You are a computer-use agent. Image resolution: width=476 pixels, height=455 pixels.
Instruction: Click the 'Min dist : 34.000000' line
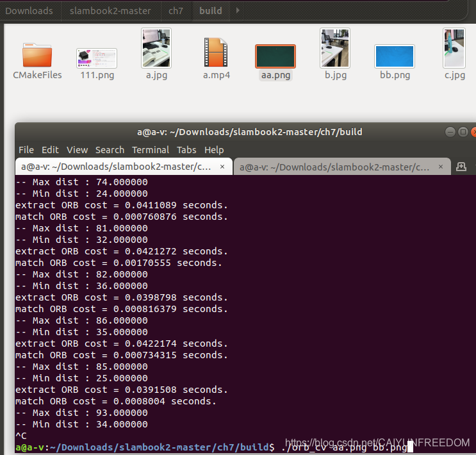point(81,425)
